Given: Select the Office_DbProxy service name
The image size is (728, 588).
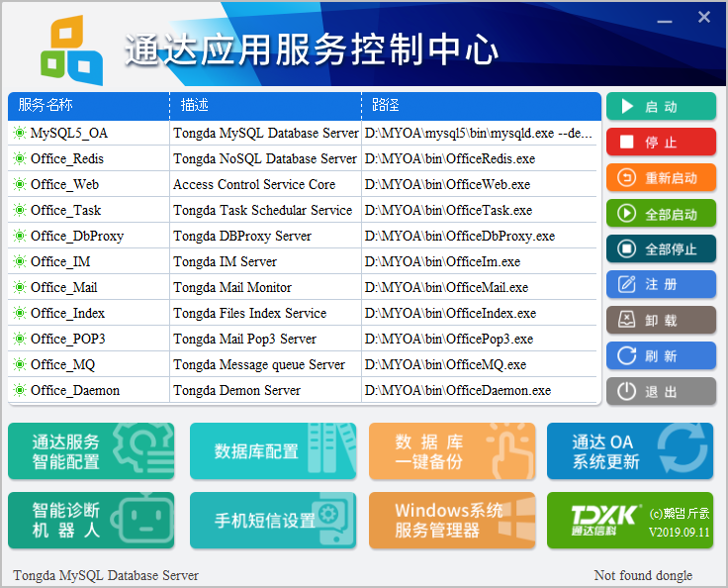Looking at the screenshot, I should (x=77, y=237).
